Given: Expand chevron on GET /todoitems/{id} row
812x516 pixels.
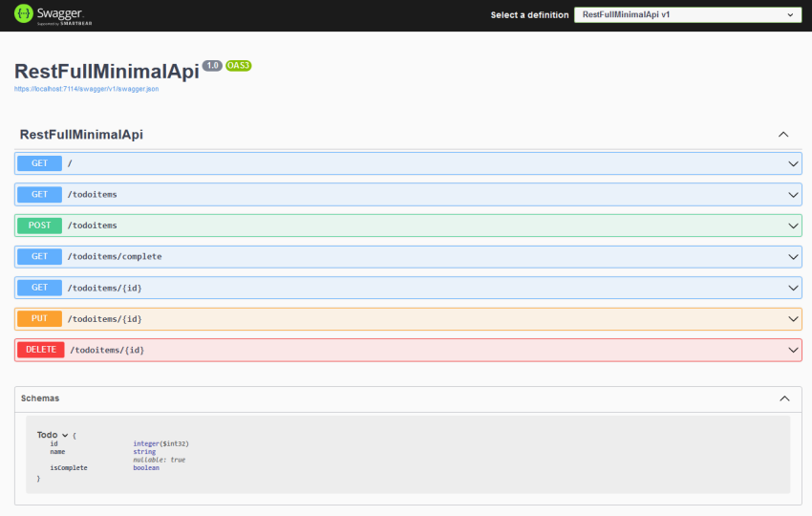Looking at the screenshot, I should [x=793, y=288].
